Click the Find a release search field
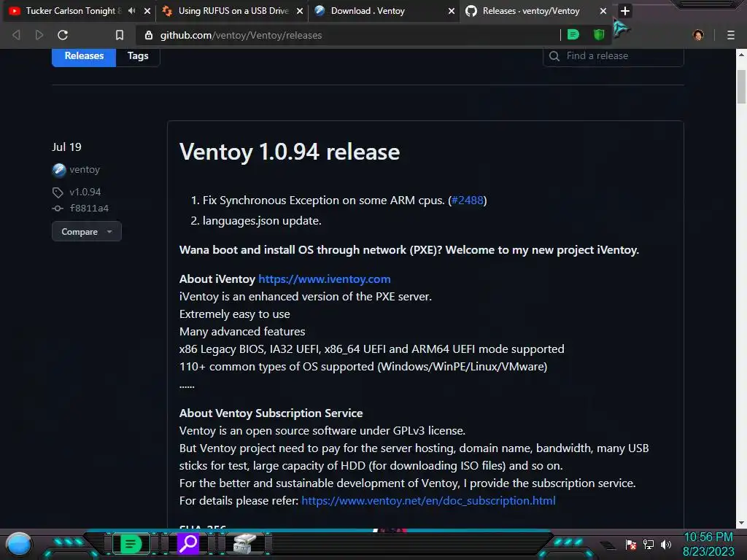747x560 pixels. click(613, 55)
